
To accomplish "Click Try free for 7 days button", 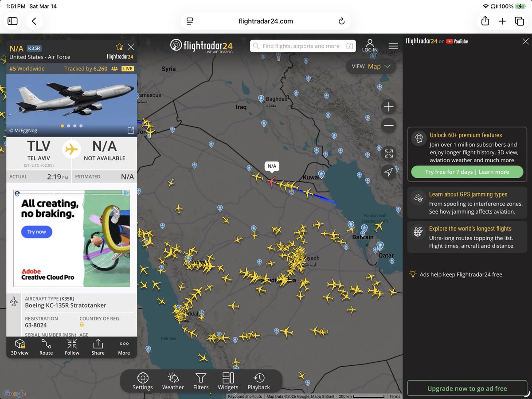I will point(467,172).
